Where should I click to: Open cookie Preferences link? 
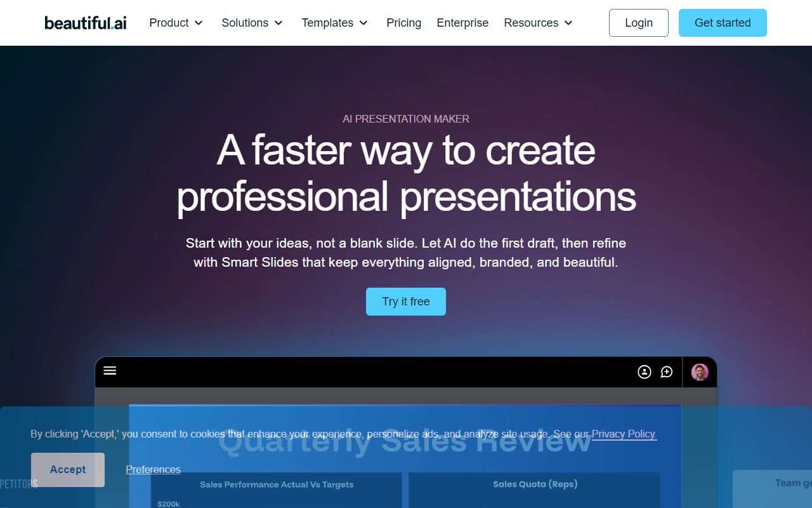[153, 469]
